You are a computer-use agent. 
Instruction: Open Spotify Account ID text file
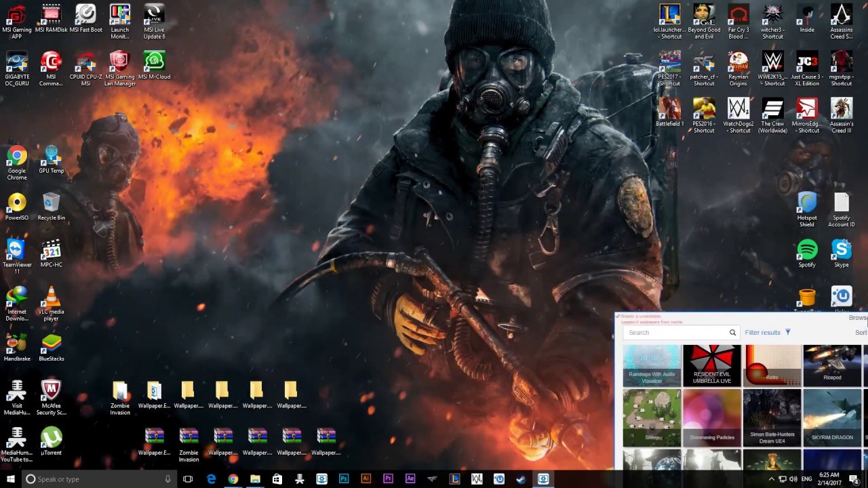[x=842, y=209]
